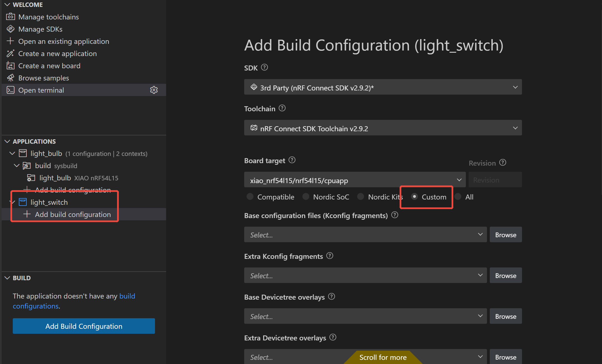
Task: Select the Nordic SoC radio button
Action: point(306,197)
